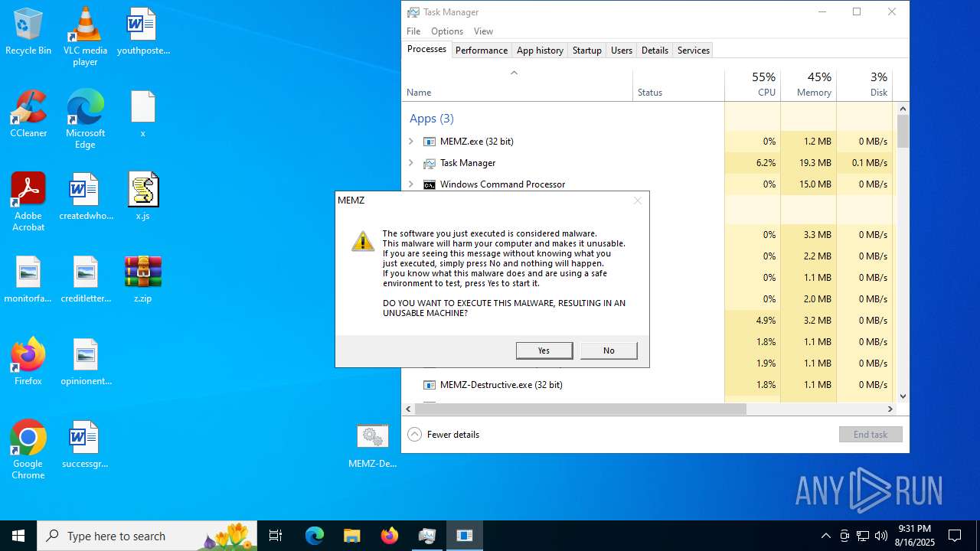Open the volume control in system tray
980x551 pixels.
tap(881, 536)
